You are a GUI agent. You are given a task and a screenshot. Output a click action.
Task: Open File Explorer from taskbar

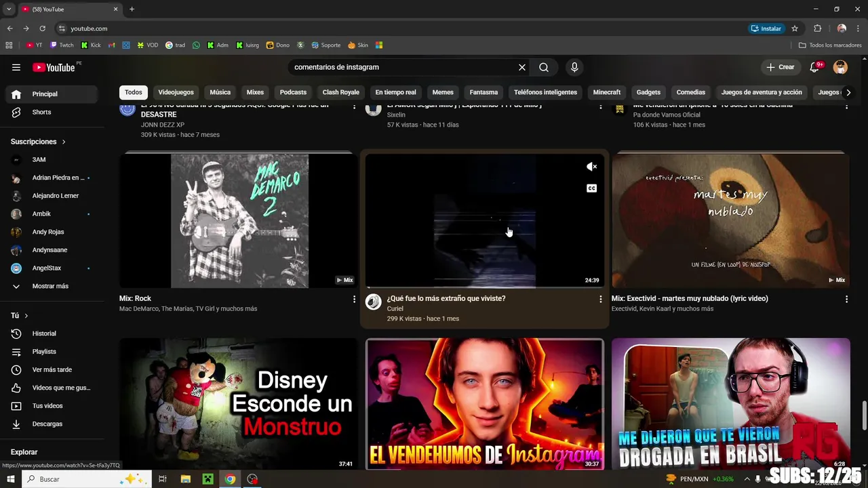tap(185, 479)
